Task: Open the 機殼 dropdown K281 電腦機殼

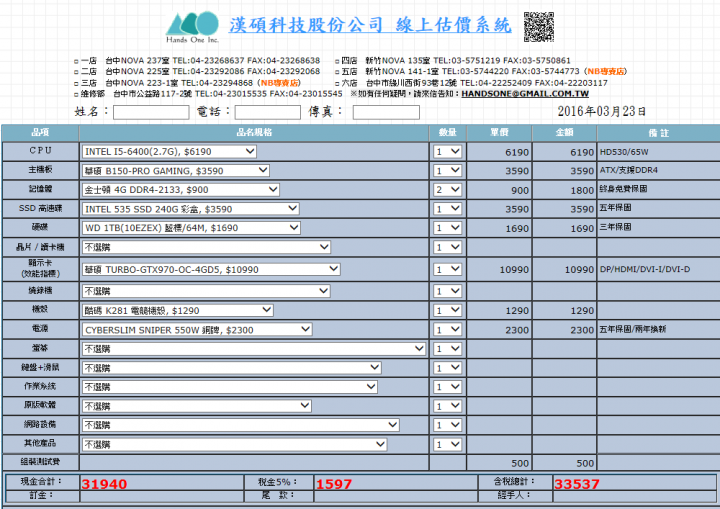Action: (x=178, y=311)
